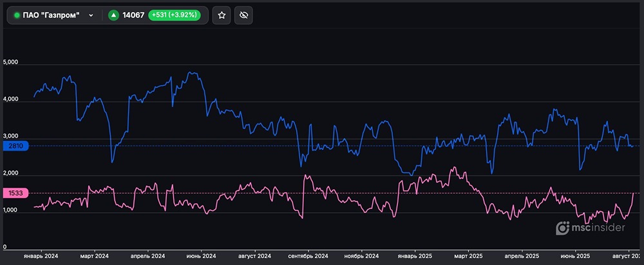Click the 14067 current value
644x265 pixels.
click(133, 15)
